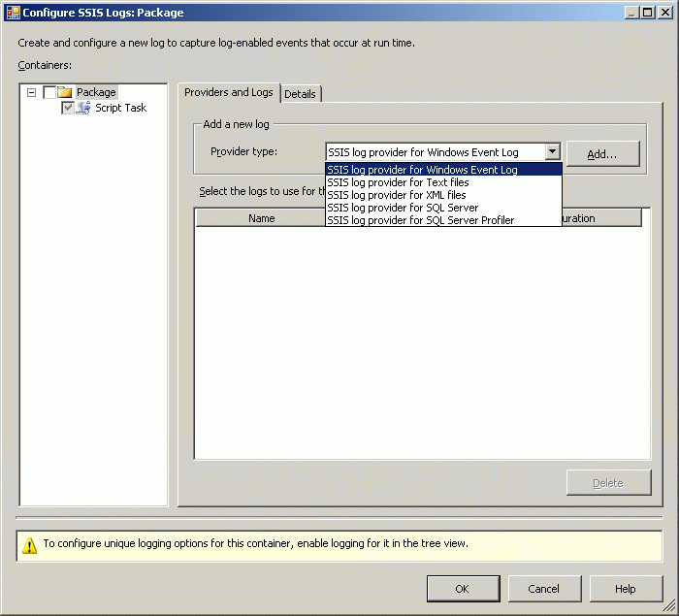Click the Script Task icon in the tree

83,108
